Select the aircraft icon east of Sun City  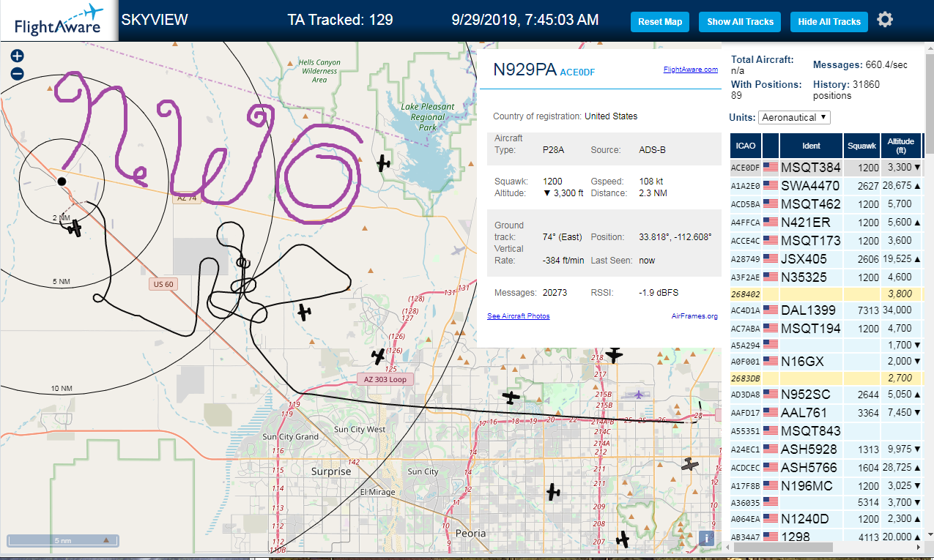point(554,492)
